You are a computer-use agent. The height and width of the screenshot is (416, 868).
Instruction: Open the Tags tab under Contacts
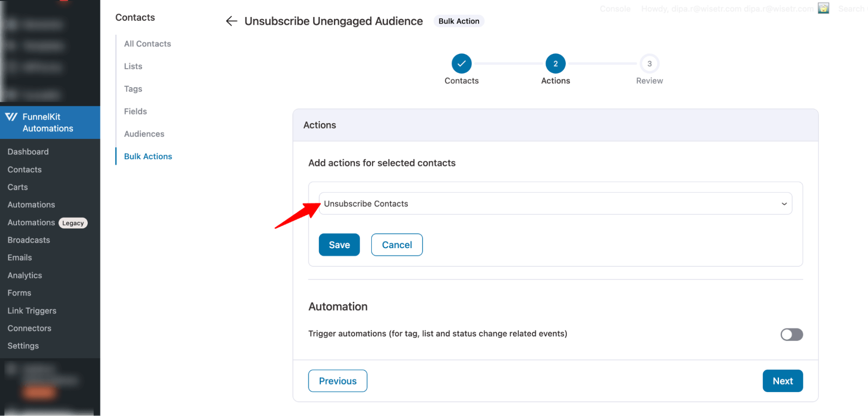tap(132, 88)
